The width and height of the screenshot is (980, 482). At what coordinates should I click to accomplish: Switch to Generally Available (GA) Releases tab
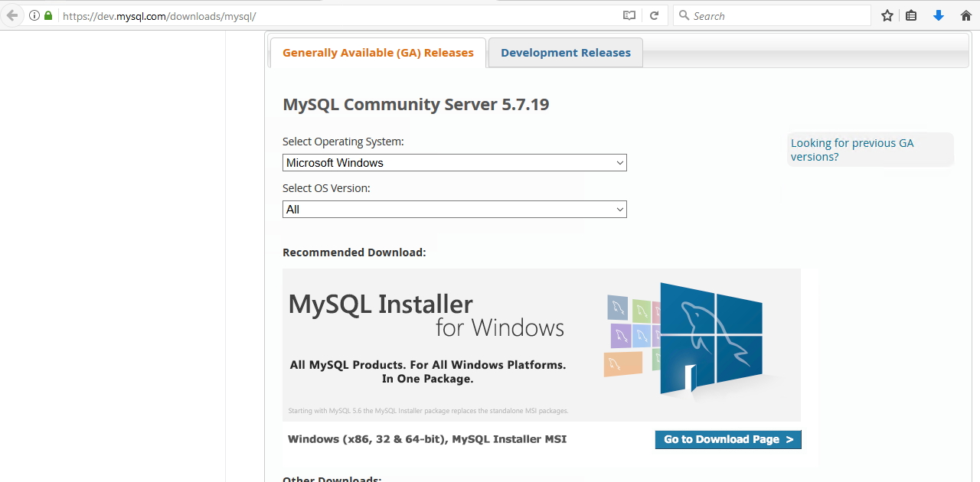click(378, 53)
